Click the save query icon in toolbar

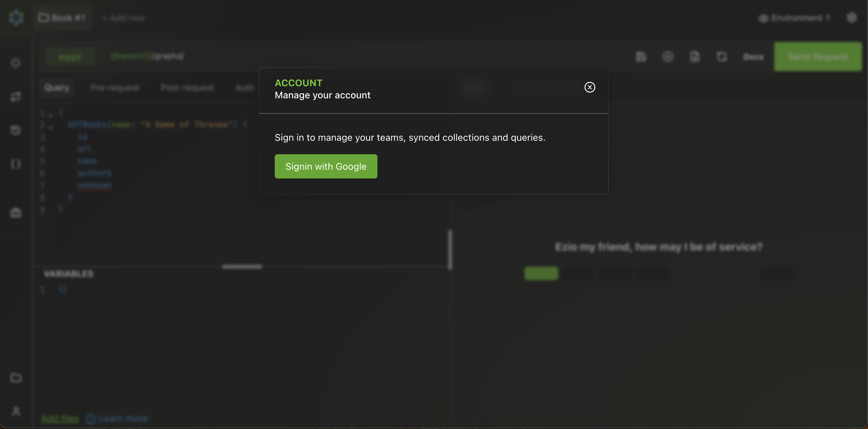[640, 57]
